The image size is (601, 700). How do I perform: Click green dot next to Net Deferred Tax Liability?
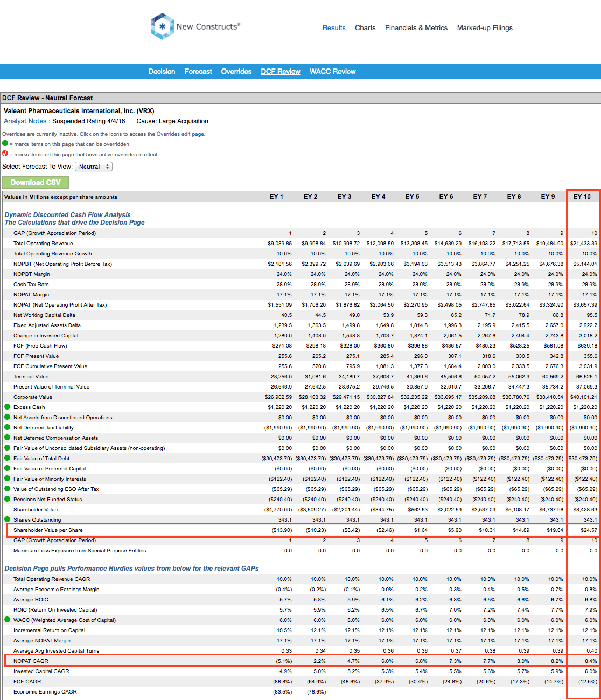point(8,427)
